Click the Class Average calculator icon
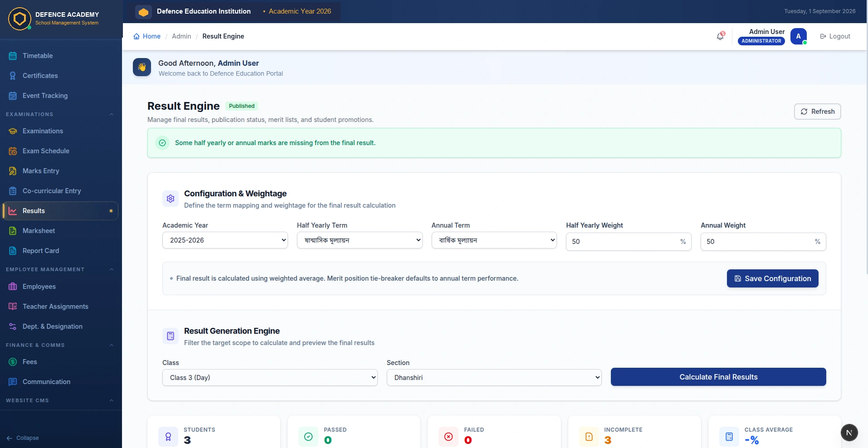This screenshot has width=868, height=448. pyautogui.click(x=729, y=437)
